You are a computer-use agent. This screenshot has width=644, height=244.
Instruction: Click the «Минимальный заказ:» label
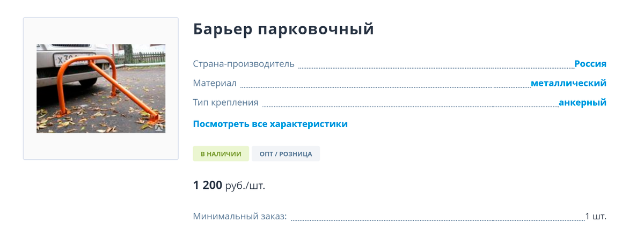(240, 217)
